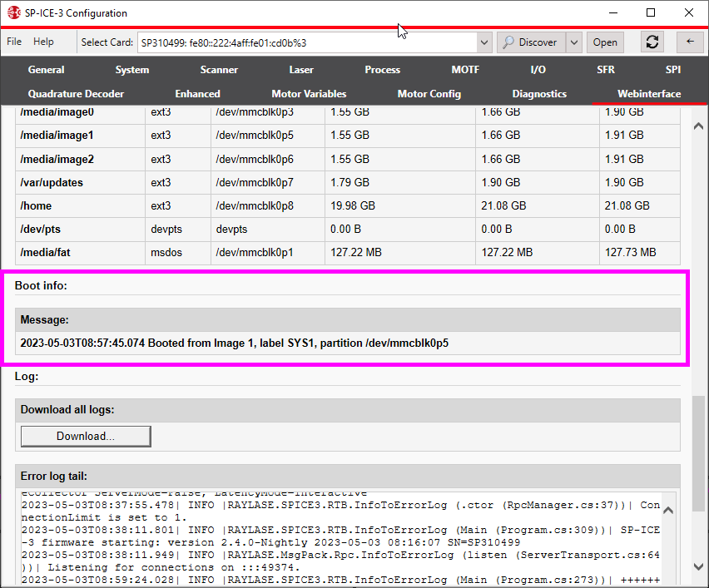Minimize the SP-ICE-3 Configuration window
The image size is (709, 588).
[613, 12]
